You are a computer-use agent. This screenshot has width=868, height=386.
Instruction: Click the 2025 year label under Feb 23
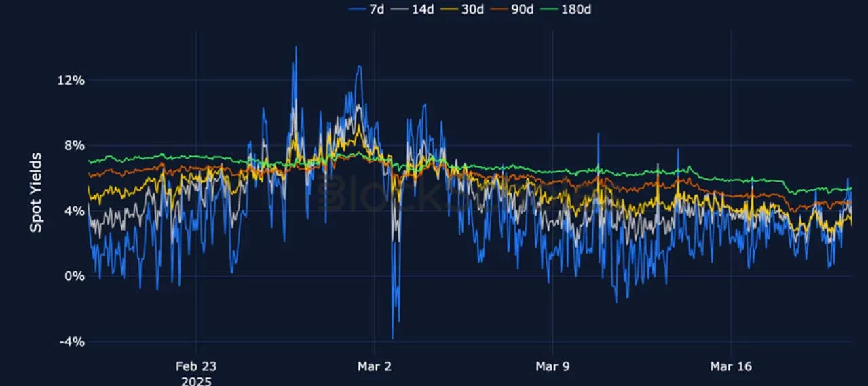click(196, 381)
